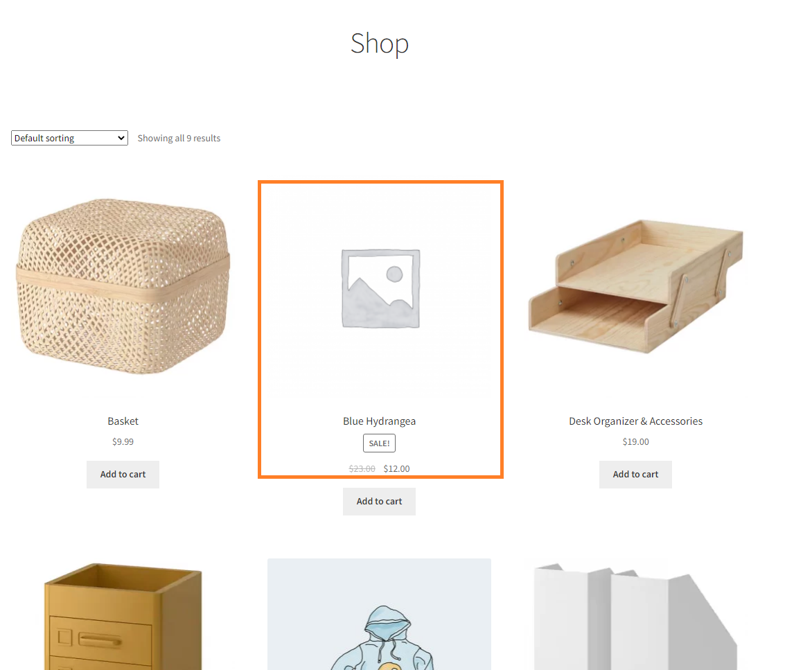The image size is (812, 670).
Task: Open the Blue Hydrangea product link
Action: (380, 421)
